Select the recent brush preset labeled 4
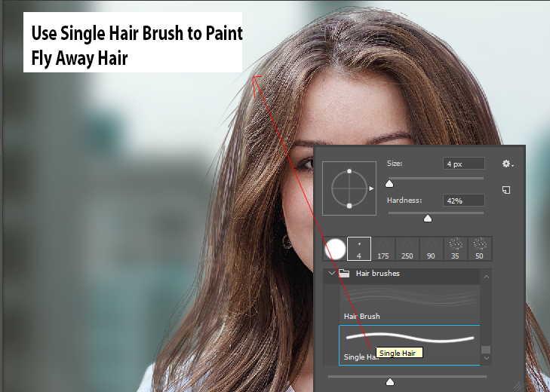Image resolution: width=550 pixels, height=392 pixels. 359,249
